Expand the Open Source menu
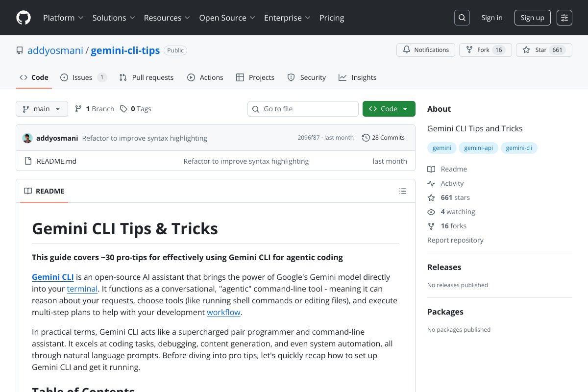The height and width of the screenshot is (392, 588). 227,18
